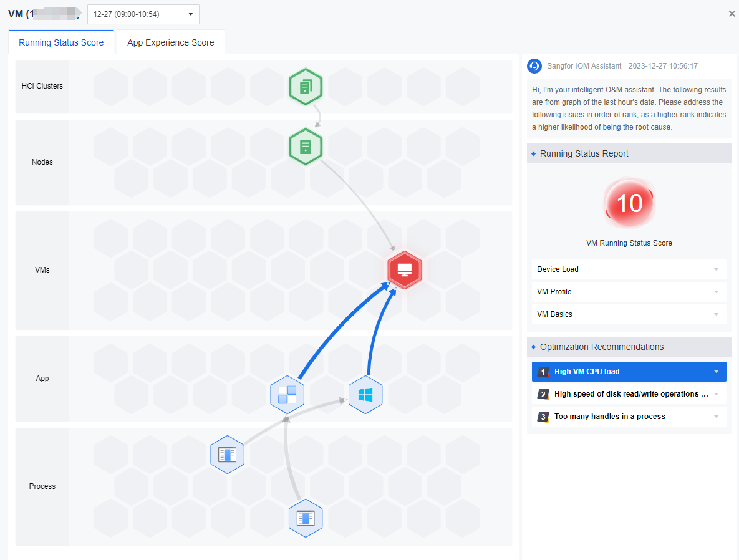Expand the VM Basics section

[629, 314]
